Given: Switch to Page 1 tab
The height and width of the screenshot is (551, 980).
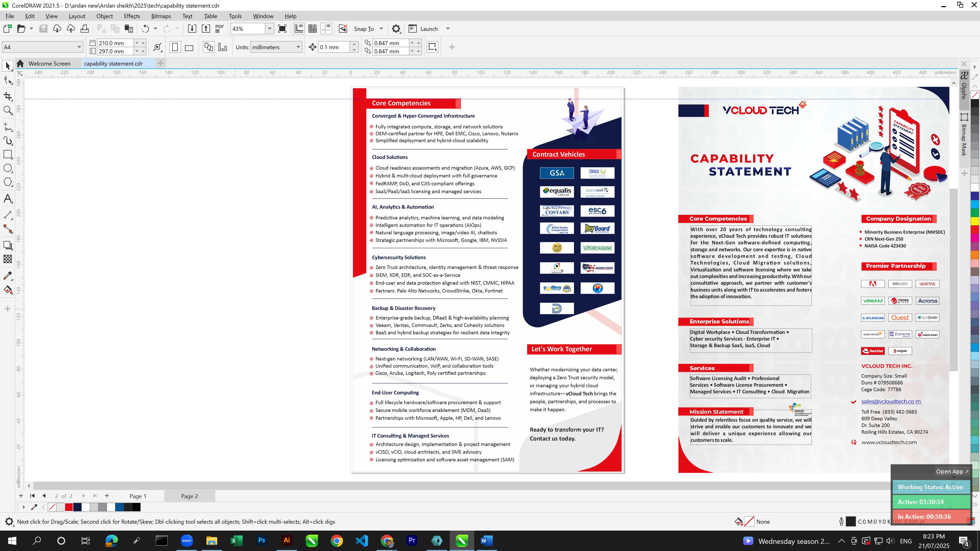Looking at the screenshot, I should pos(138,496).
